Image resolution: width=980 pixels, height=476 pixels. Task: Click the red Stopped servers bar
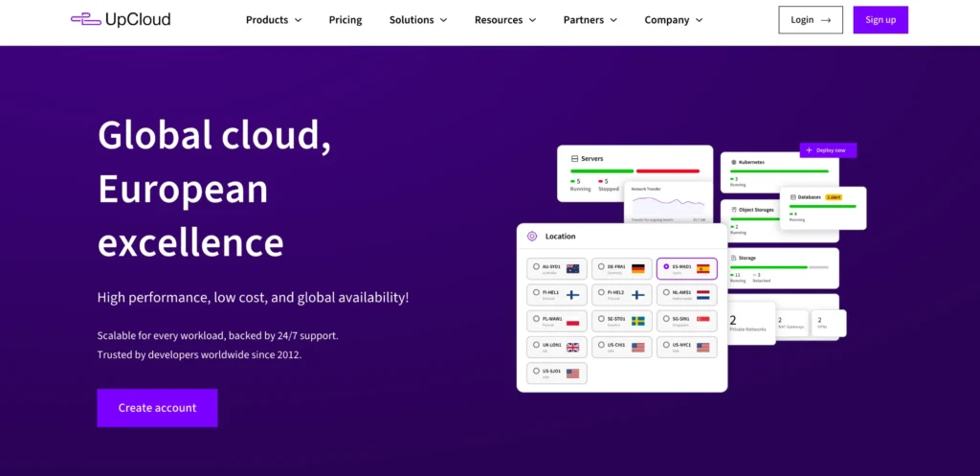tap(666, 171)
